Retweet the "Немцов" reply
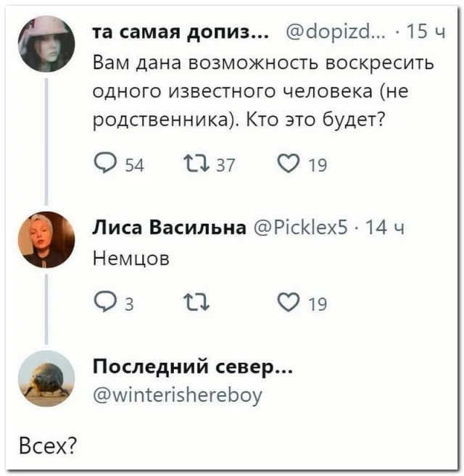The height and width of the screenshot is (476, 464). [193, 304]
